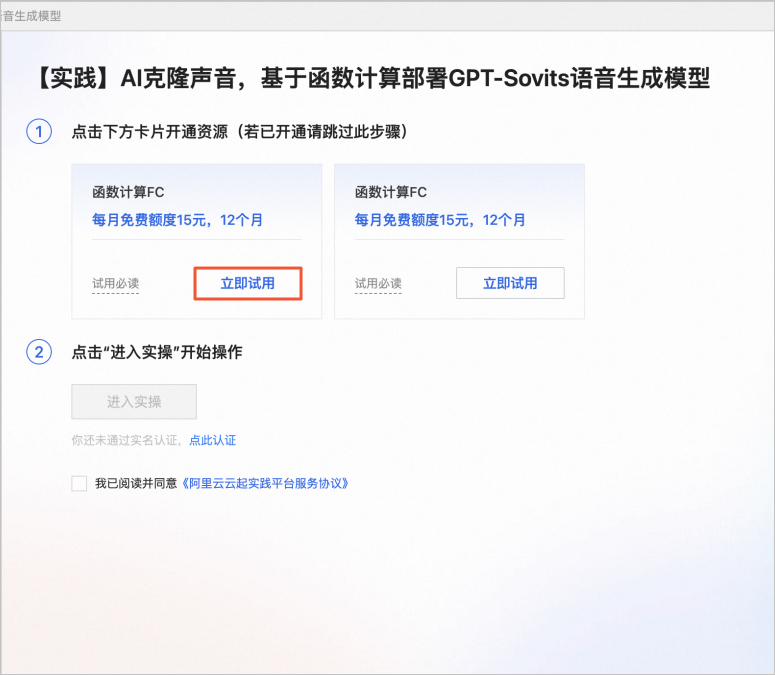Check the 我已阅读并同意 agreement checkbox
775x675 pixels.
coord(79,483)
